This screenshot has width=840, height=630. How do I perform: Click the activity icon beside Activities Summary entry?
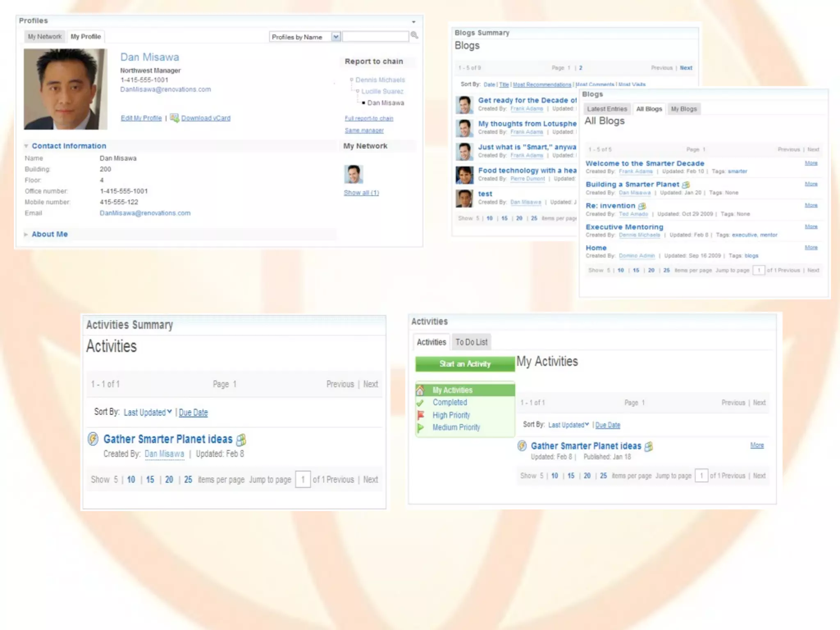pos(93,439)
